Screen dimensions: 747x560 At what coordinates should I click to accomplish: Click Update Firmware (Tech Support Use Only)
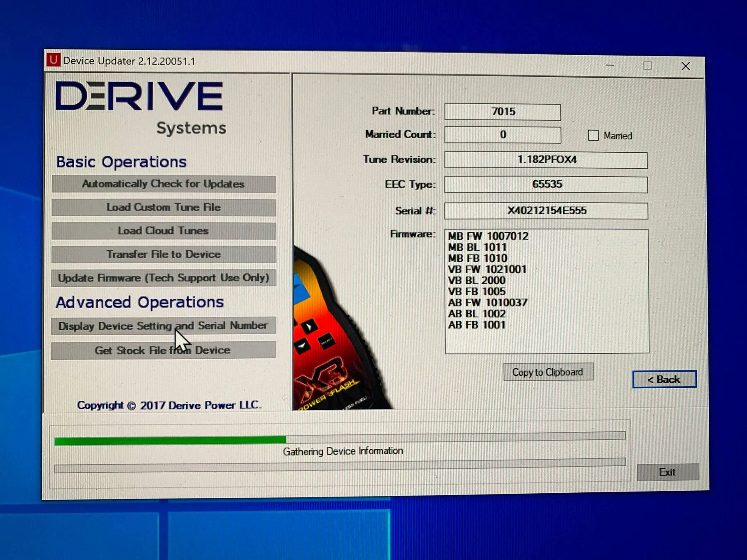coord(164,278)
